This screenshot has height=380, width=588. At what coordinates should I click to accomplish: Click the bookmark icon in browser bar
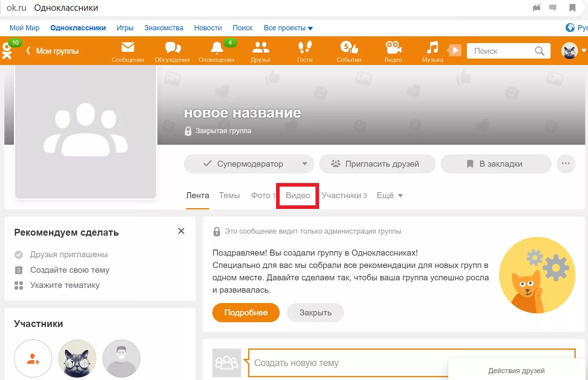pyautogui.click(x=572, y=8)
